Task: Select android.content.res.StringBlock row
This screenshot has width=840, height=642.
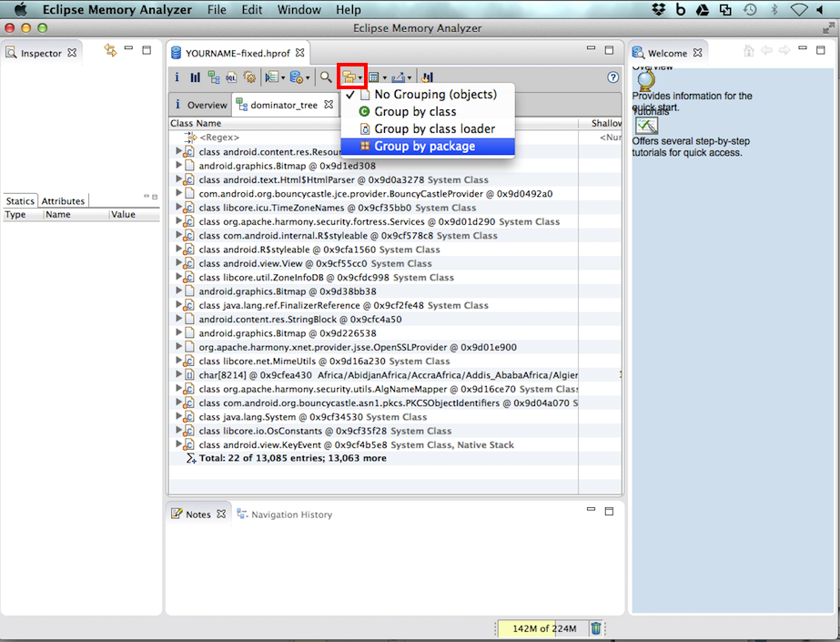Action: point(300,319)
